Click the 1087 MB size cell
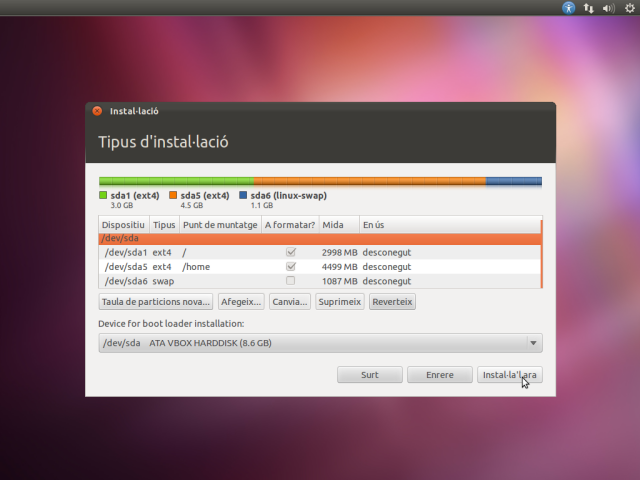The image size is (640, 480). 340,281
